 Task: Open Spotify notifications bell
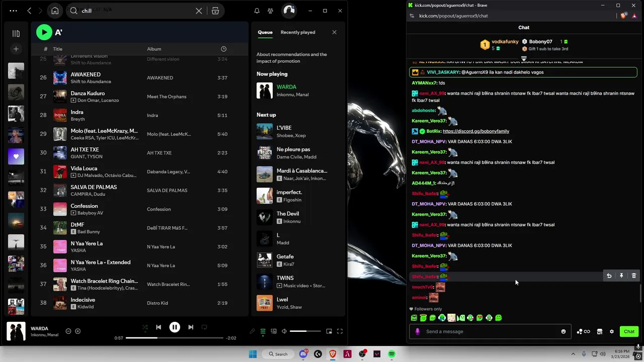point(257,11)
